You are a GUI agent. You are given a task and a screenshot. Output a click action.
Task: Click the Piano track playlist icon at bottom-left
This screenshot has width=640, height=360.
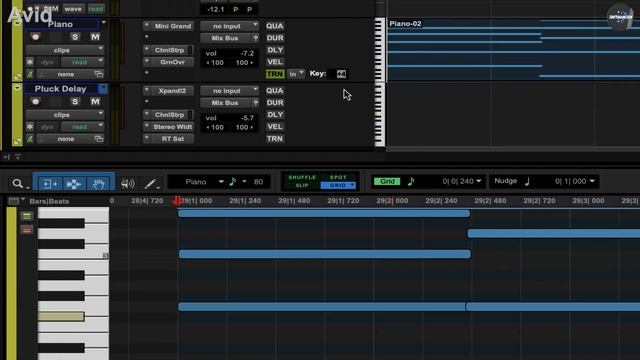[x=17, y=77]
